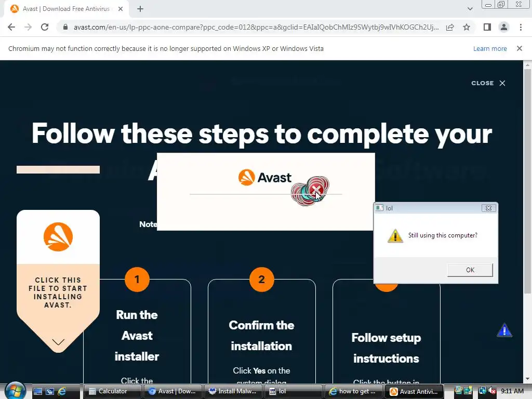The width and height of the screenshot is (532, 399).
Task: Open the Windows Start menu
Action: point(15,391)
